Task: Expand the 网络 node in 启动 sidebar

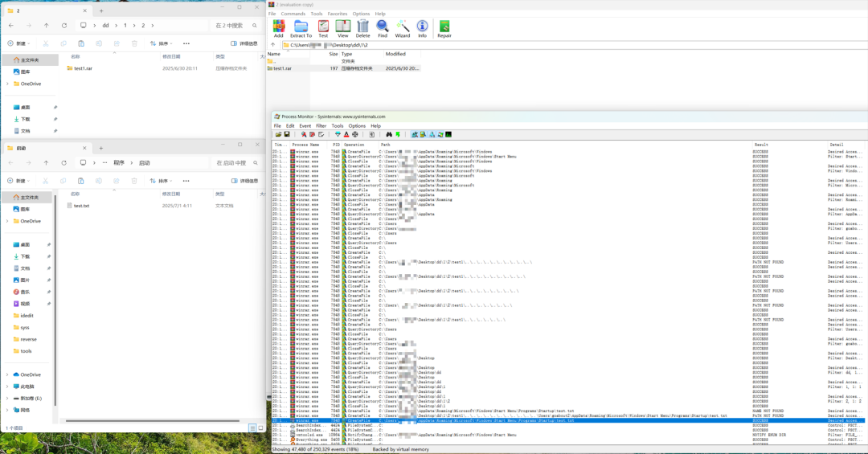Action: point(7,411)
